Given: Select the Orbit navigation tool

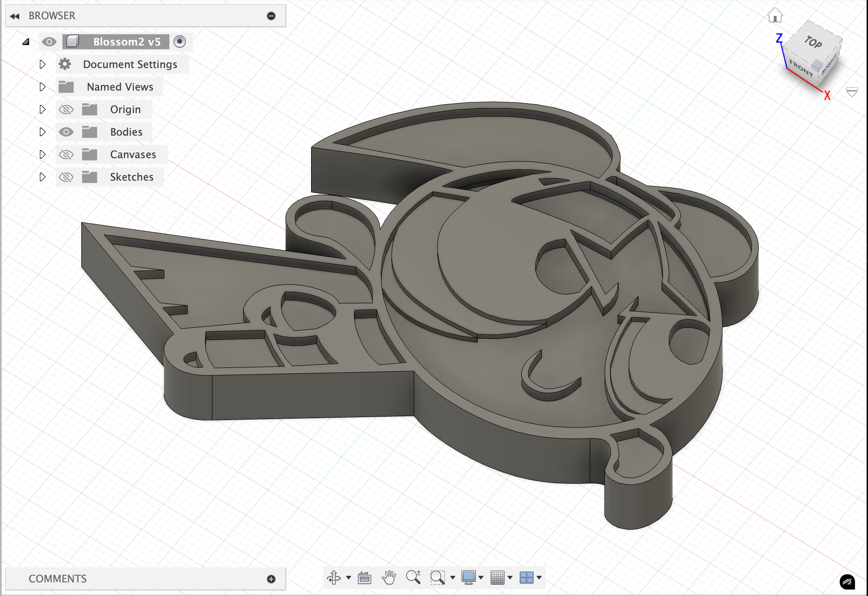Looking at the screenshot, I should pos(334,577).
